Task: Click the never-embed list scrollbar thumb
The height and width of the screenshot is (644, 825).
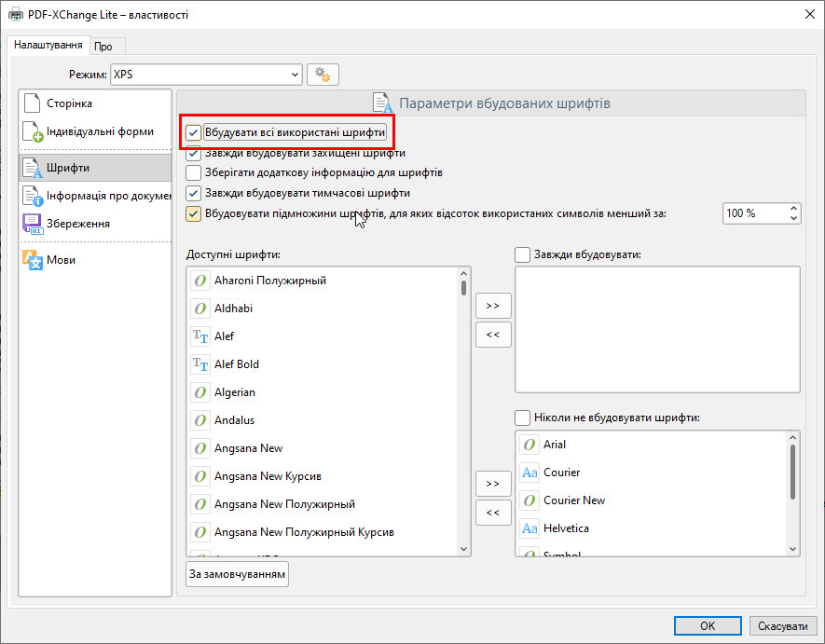Action: [x=793, y=472]
